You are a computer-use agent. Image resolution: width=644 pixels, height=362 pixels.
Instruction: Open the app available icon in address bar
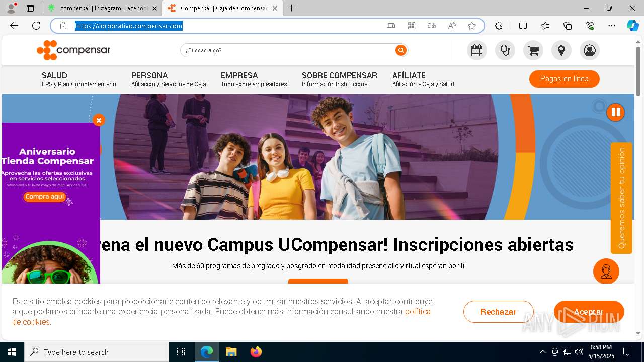coord(412,26)
